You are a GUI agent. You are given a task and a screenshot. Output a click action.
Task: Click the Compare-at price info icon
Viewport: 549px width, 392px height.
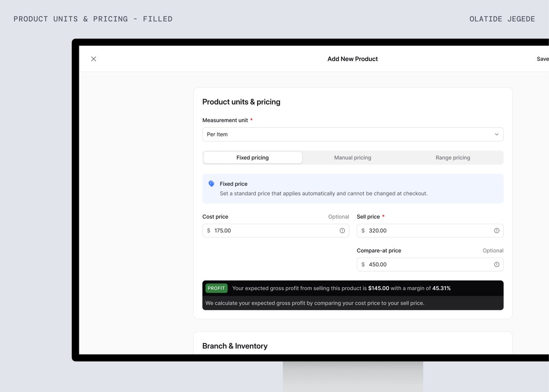[496, 264]
